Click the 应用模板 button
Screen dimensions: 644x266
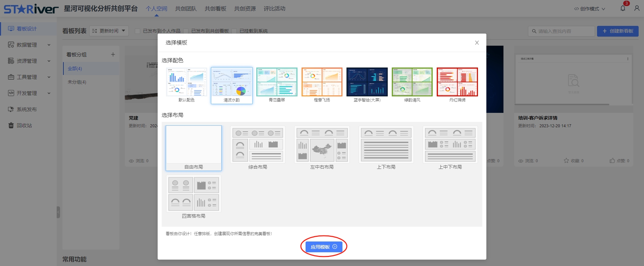coord(324,247)
